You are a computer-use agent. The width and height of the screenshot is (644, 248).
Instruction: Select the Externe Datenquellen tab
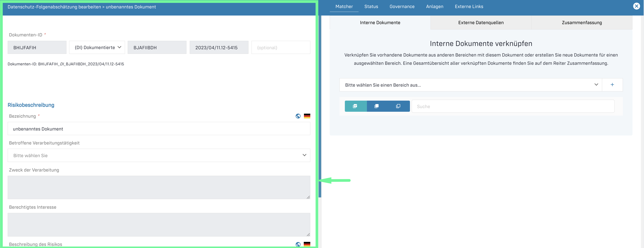(x=481, y=23)
